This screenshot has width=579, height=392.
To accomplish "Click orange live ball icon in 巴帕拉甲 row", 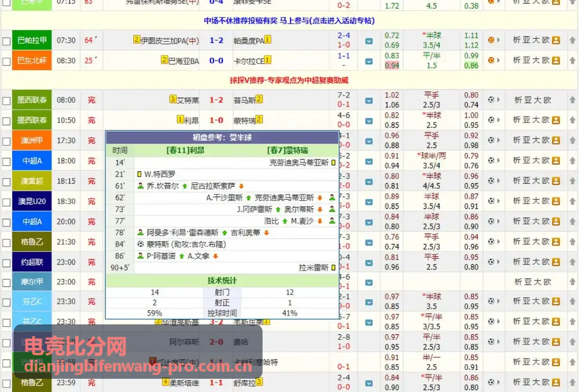I will [x=491, y=40].
